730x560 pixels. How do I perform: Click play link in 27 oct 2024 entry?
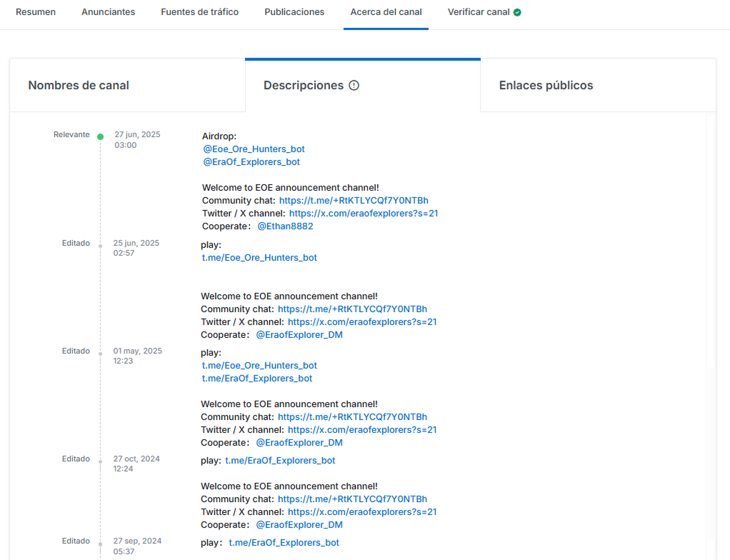coord(280,461)
